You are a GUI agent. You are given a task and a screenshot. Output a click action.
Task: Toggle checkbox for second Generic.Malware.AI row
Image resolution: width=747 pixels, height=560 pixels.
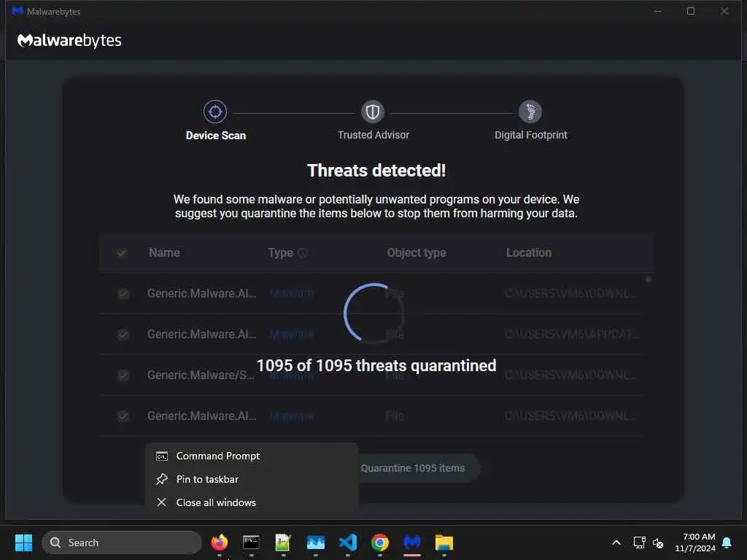coord(123,335)
